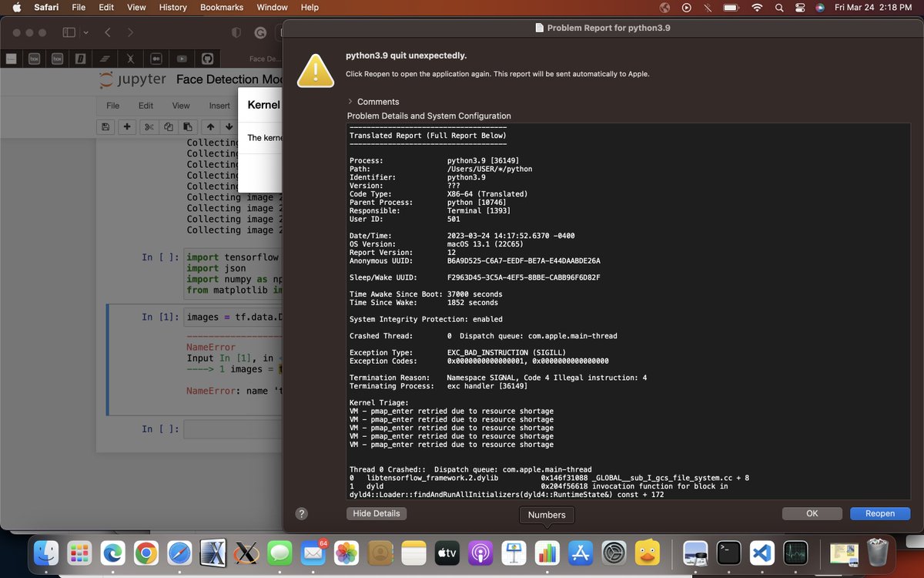
Task: Click the Jupyter save notebook icon
Action: tap(105, 127)
